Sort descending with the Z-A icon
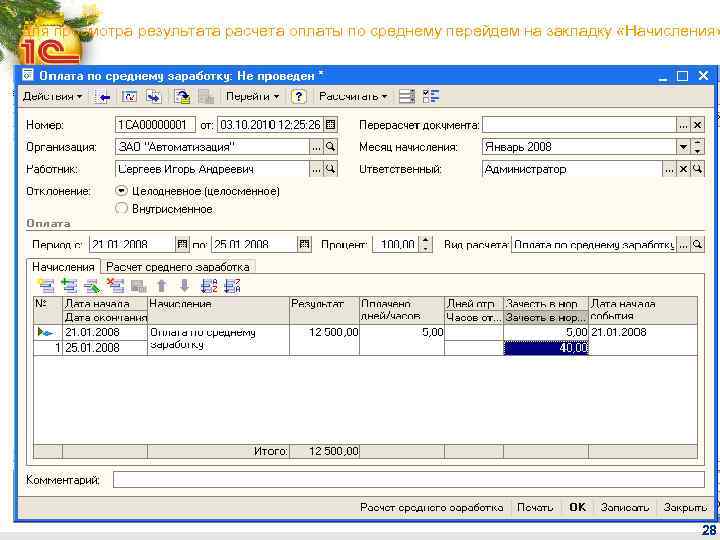This screenshot has height=540, width=720. pos(232,286)
